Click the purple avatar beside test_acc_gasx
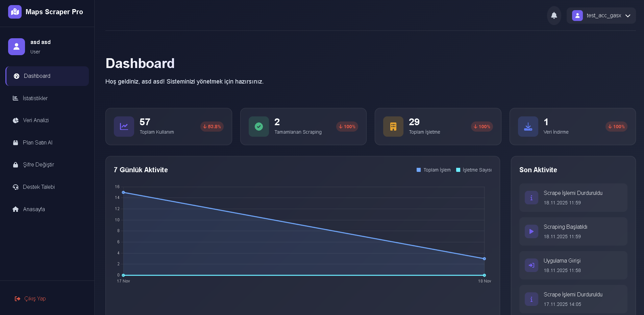 click(577, 16)
